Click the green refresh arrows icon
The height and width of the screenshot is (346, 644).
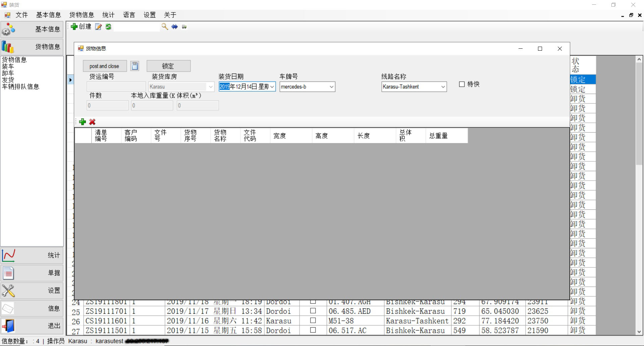click(x=108, y=27)
